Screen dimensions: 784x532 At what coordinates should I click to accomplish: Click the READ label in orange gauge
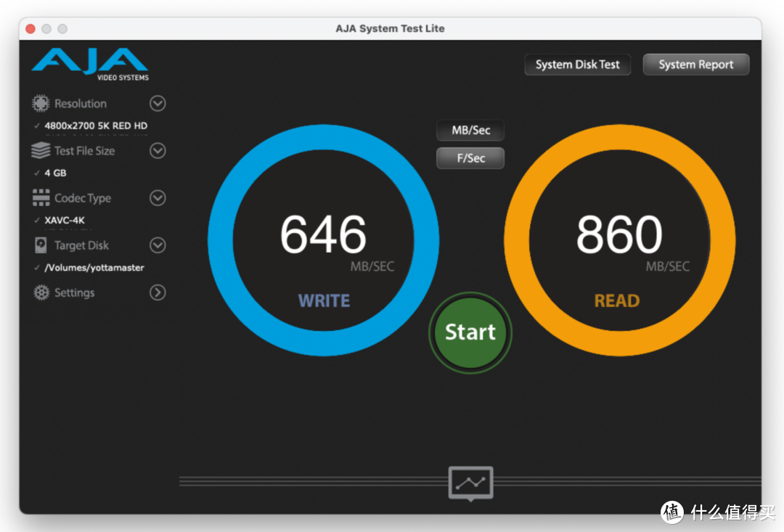[x=617, y=300]
